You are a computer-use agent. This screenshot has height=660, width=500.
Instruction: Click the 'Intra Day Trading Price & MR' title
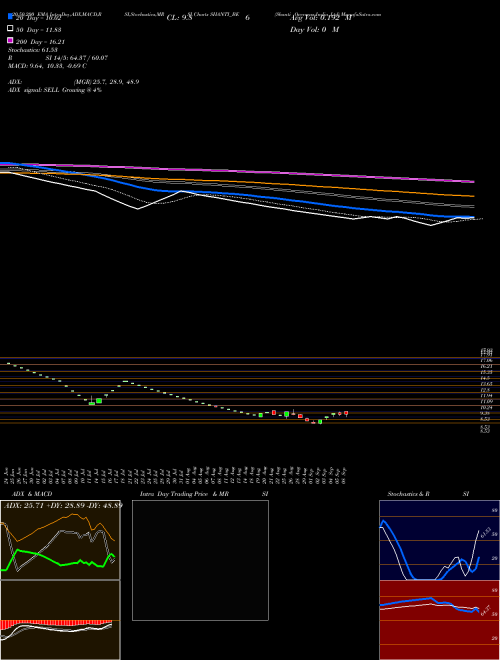pos(184,494)
